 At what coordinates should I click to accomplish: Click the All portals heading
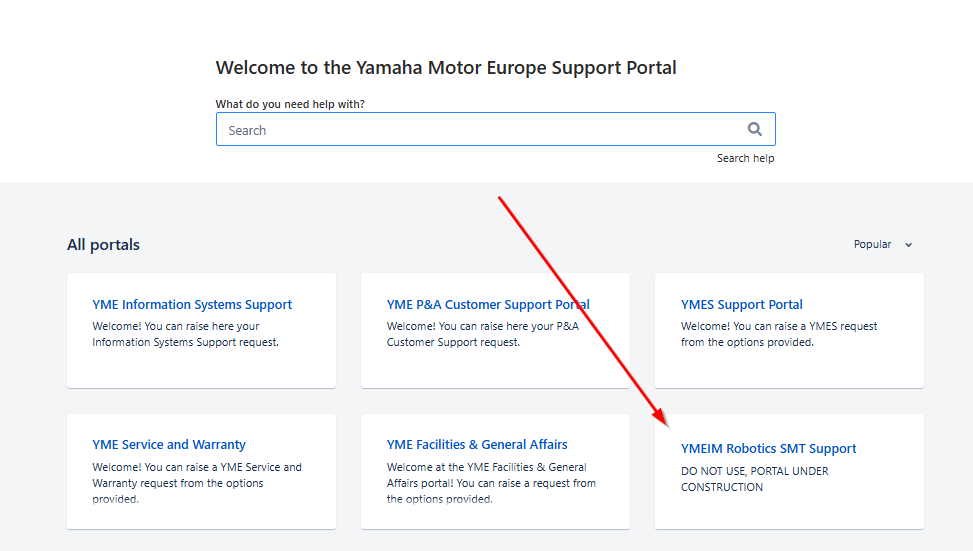click(104, 244)
